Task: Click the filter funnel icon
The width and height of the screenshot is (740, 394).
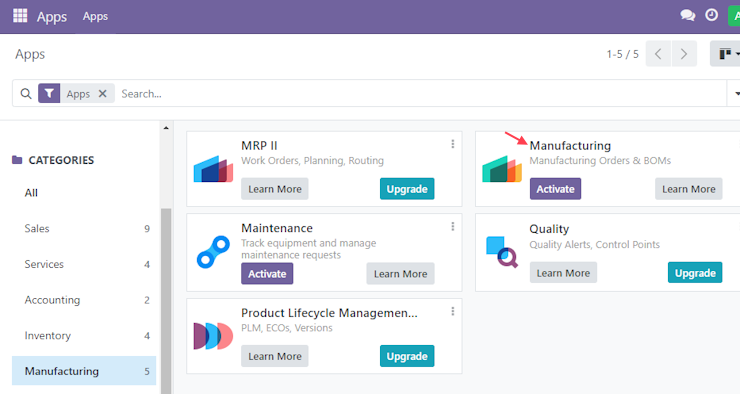Action: tap(49, 93)
